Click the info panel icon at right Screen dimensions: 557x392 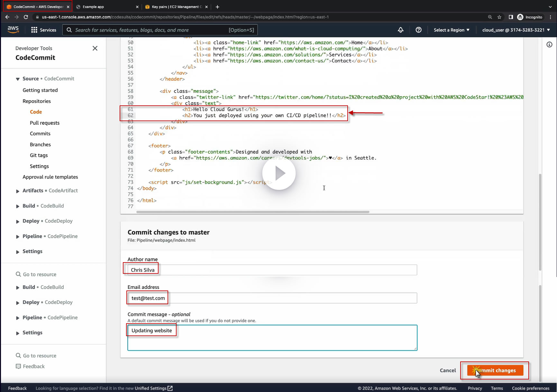(x=549, y=45)
